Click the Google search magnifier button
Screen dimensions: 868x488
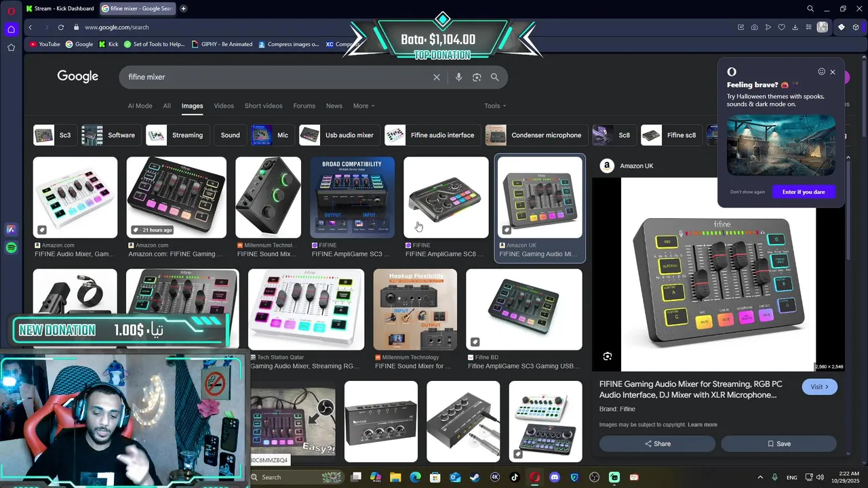tap(495, 77)
